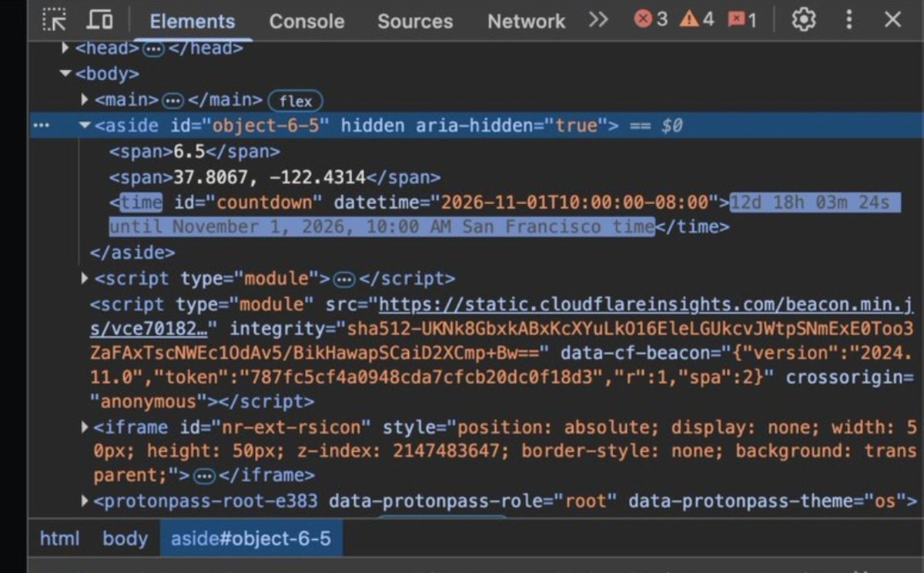
Task: Toggle the device toolbar icon
Action: pos(99,20)
